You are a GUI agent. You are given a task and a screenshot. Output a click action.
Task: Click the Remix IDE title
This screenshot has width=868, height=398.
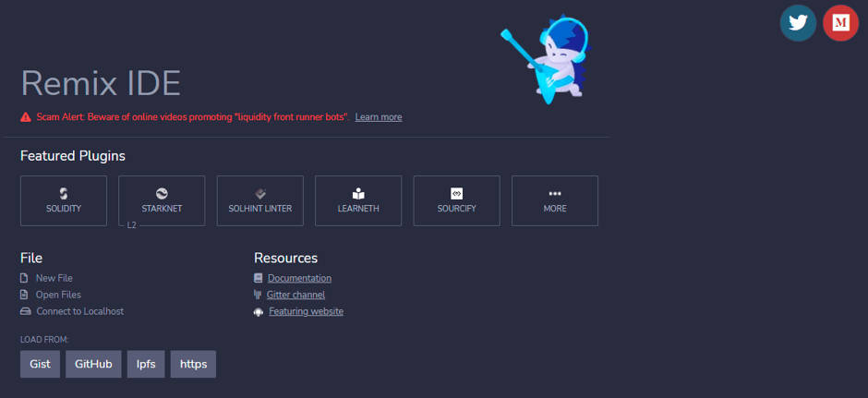pyautogui.click(x=101, y=84)
